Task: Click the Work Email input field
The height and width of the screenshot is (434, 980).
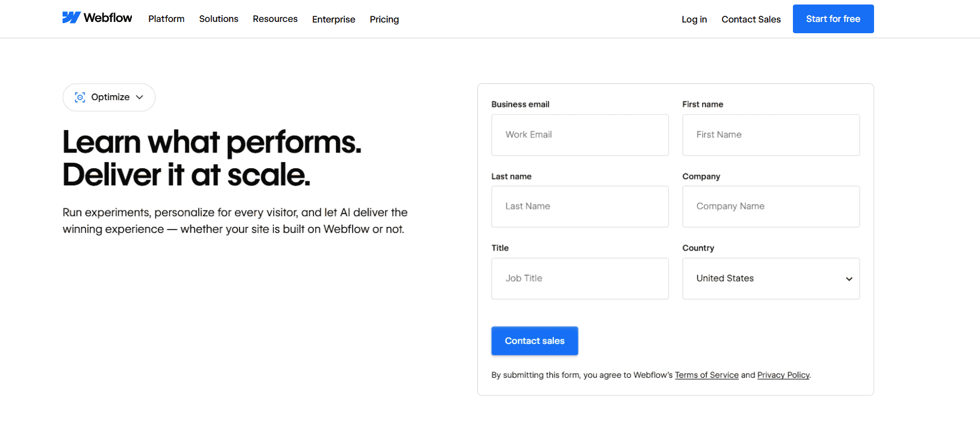Action: (x=579, y=135)
